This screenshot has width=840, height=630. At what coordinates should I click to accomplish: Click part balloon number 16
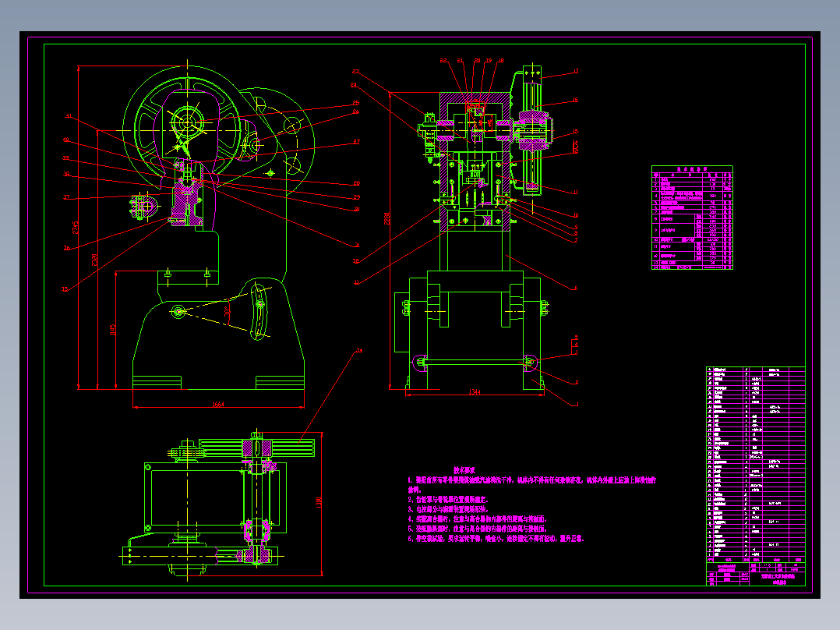[575, 100]
